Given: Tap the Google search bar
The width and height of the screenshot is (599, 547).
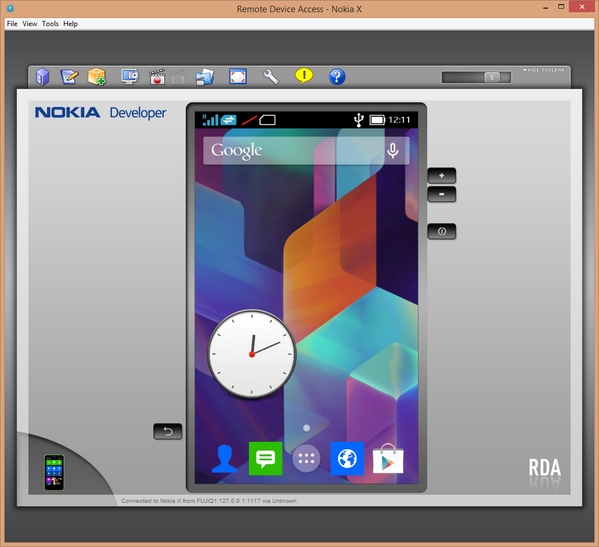Looking at the screenshot, I should (306, 151).
